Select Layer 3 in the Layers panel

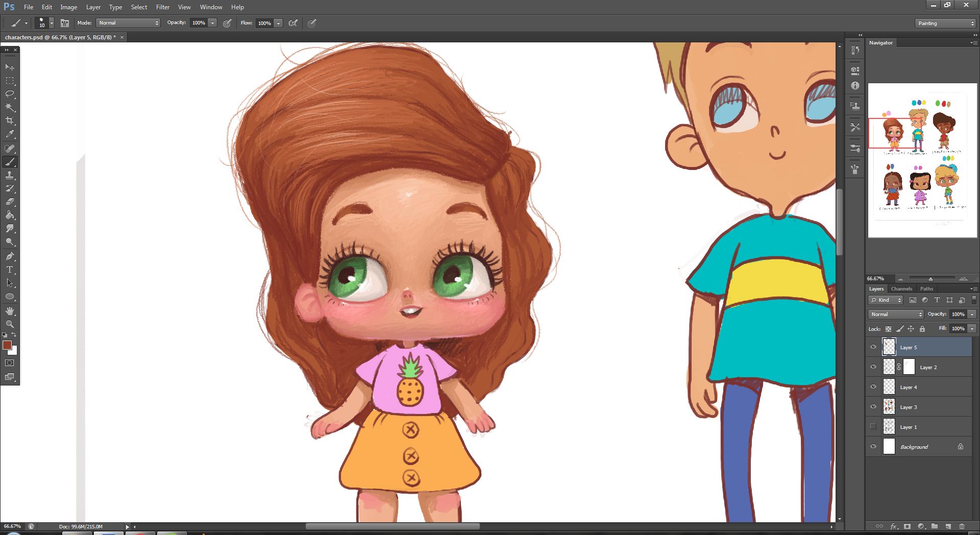pos(919,407)
